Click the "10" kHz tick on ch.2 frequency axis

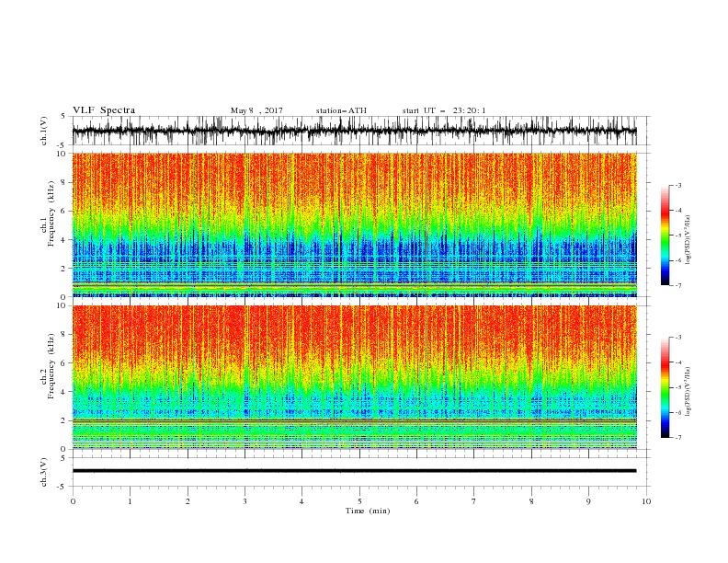62,305
